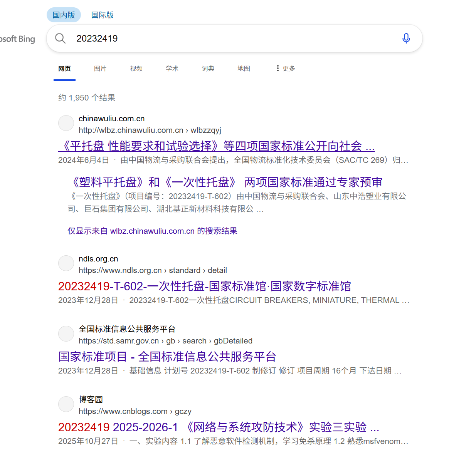Screen dimensions: 476x454
Task: Click snippet with CIRCUIT BREAKERS, MINIATURE, THERMAL
Action: [234, 300]
